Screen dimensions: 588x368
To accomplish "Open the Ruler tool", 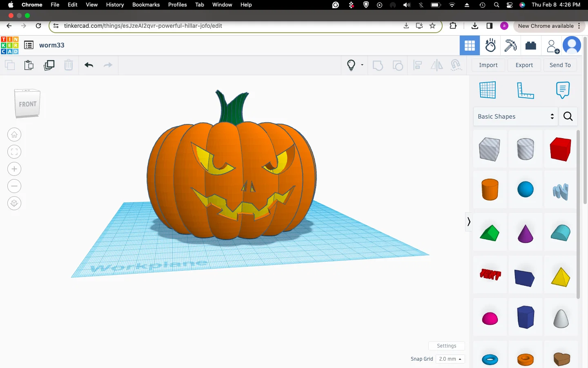I will pyautogui.click(x=525, y=90).
